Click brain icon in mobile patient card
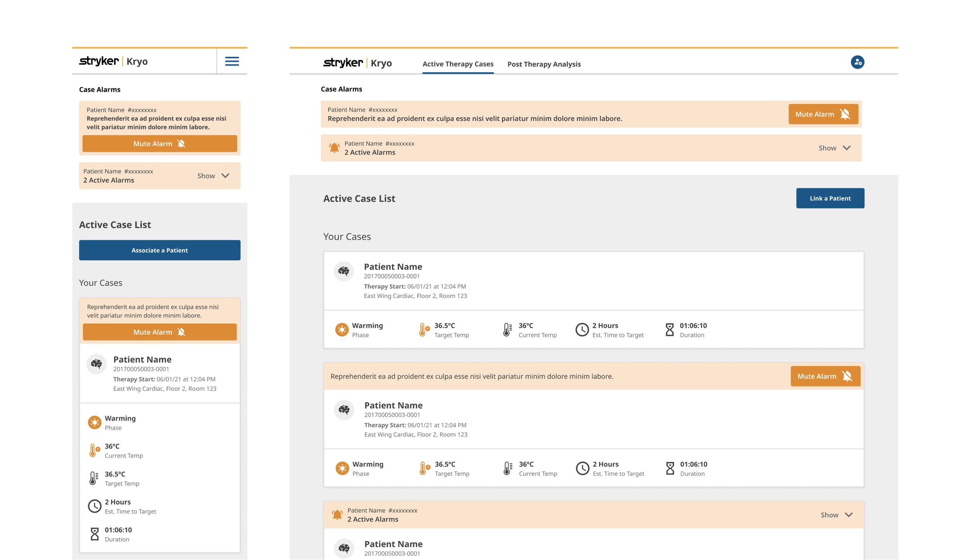The height and width of the screenshot is (560, 971). (96, 364)
